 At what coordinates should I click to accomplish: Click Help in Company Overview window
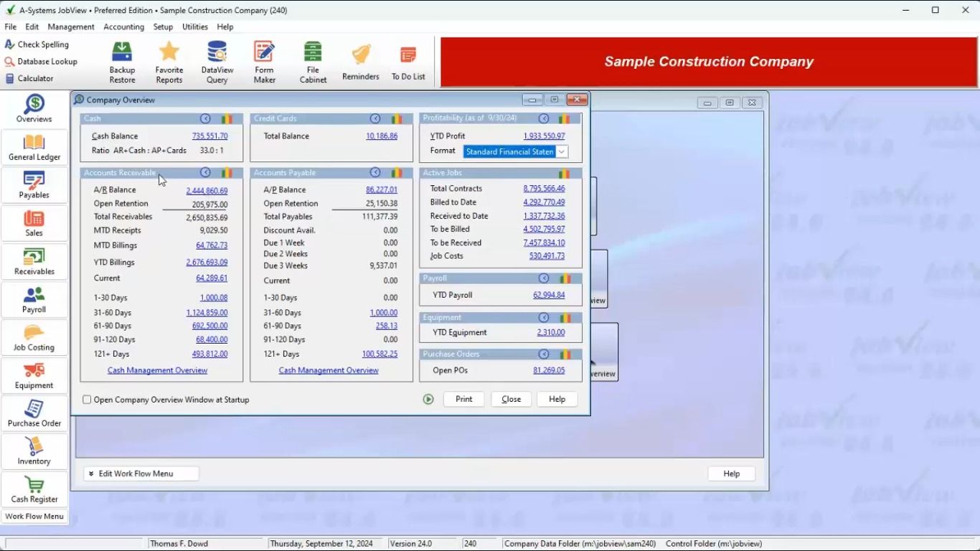click(x=557, y=400)
